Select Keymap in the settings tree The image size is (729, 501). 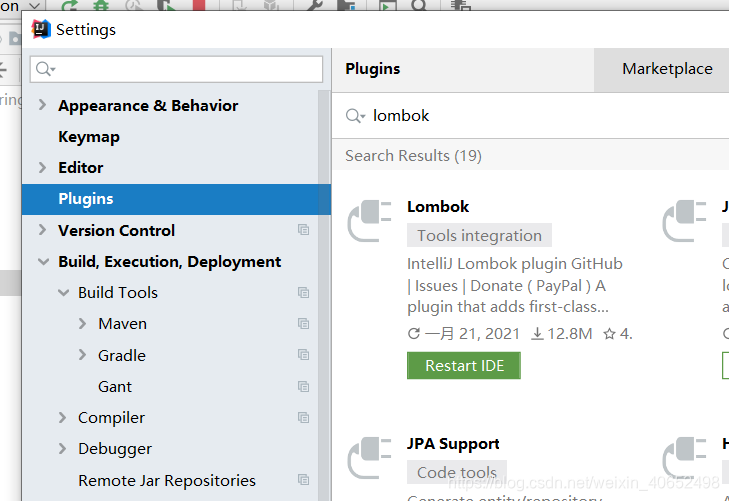89,137
